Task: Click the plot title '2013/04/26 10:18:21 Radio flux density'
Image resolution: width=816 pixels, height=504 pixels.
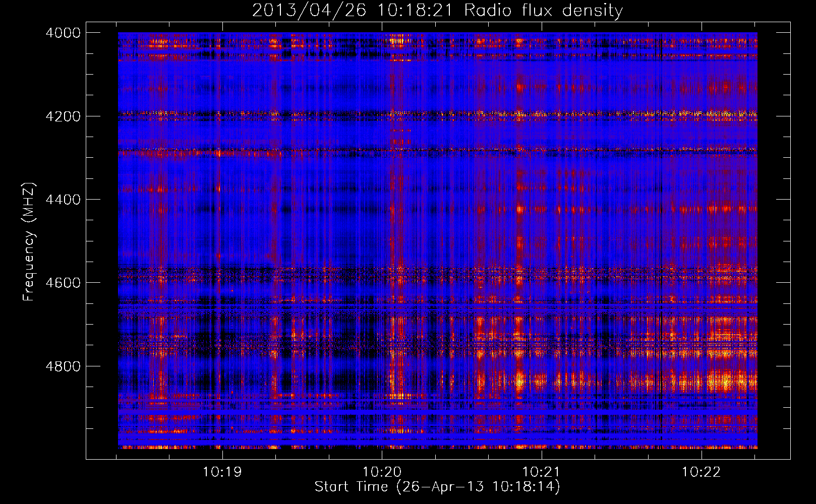Action: pos(437,11)
